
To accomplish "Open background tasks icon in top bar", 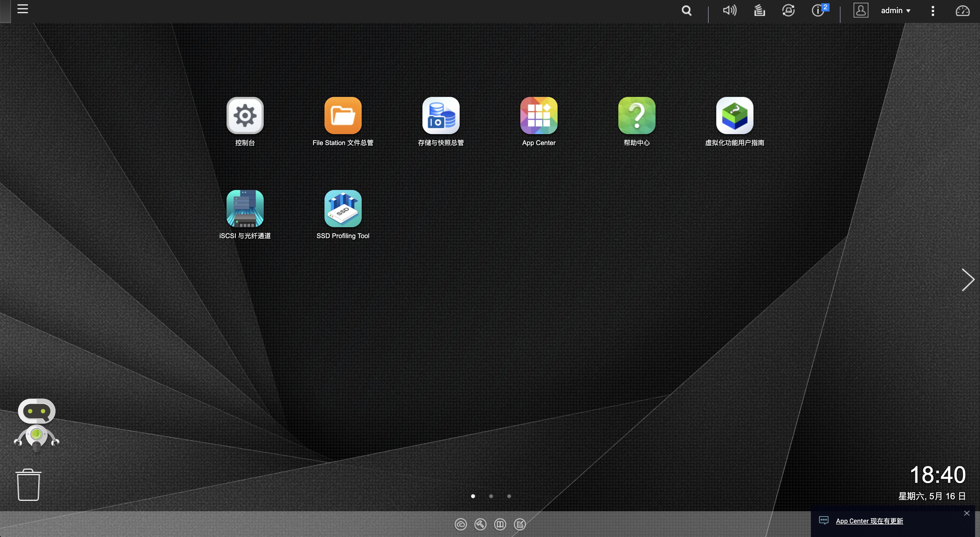I will 759,11.
